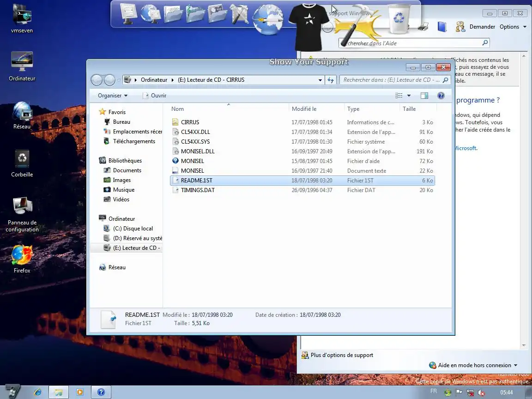Click the Ouvrir toolbar button

pos(155,96)
